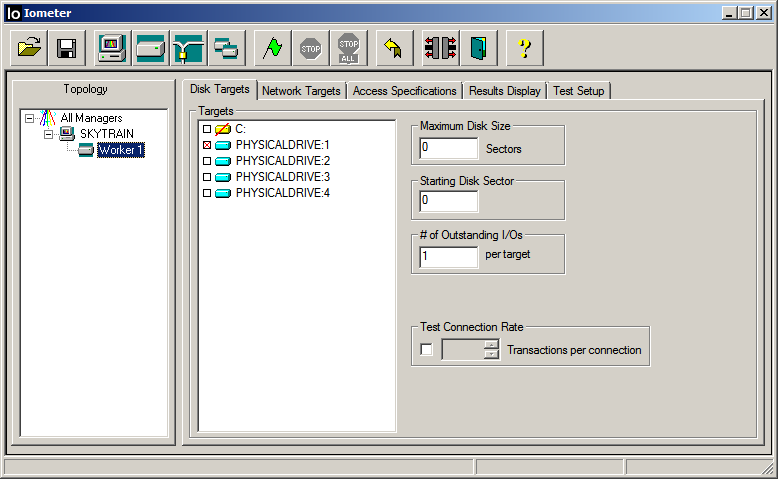
Task: Open the Test Setup tab
Action: click(579, 91)
